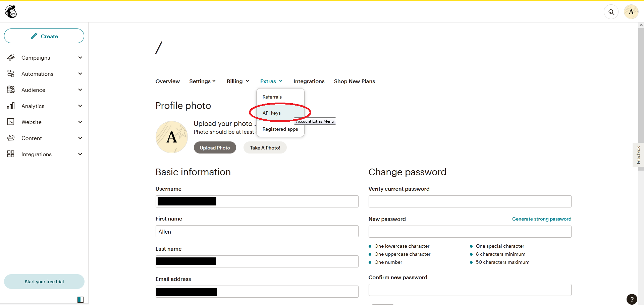Expand the Settings dropdown

pos(202,81)
